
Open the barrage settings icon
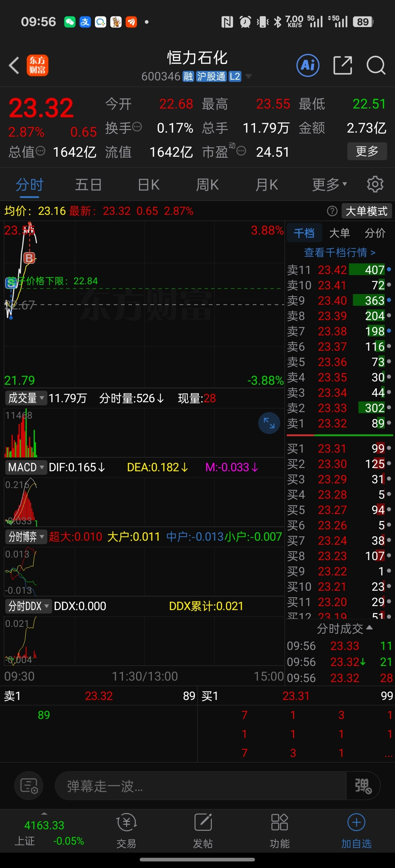pos(29,785)
